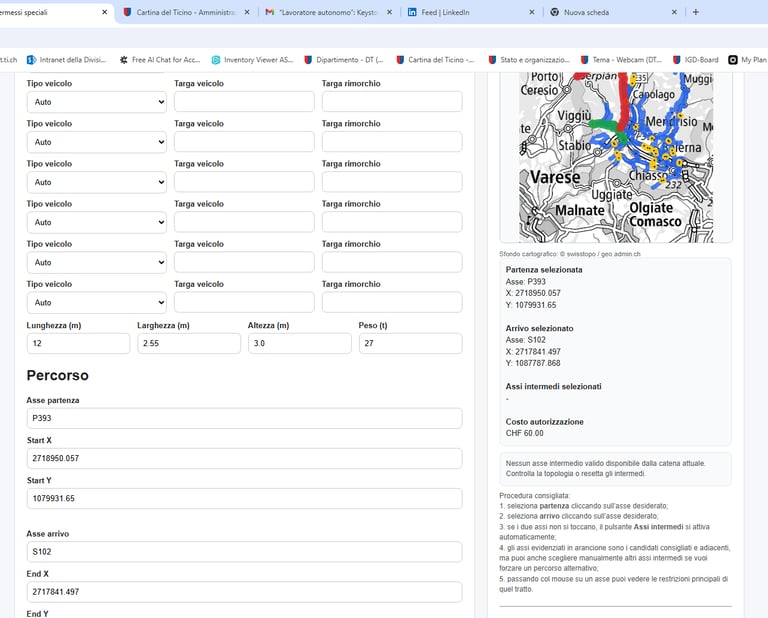Open the My Plan bookmark
The height and width of the screenshot is (618, 768).
747,60
